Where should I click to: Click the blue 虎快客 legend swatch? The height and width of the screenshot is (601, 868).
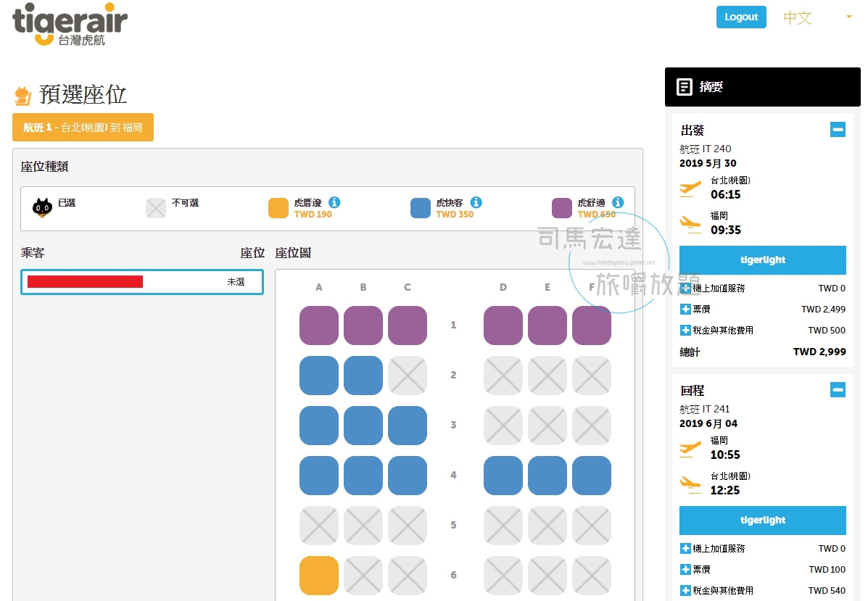(420, 208)
